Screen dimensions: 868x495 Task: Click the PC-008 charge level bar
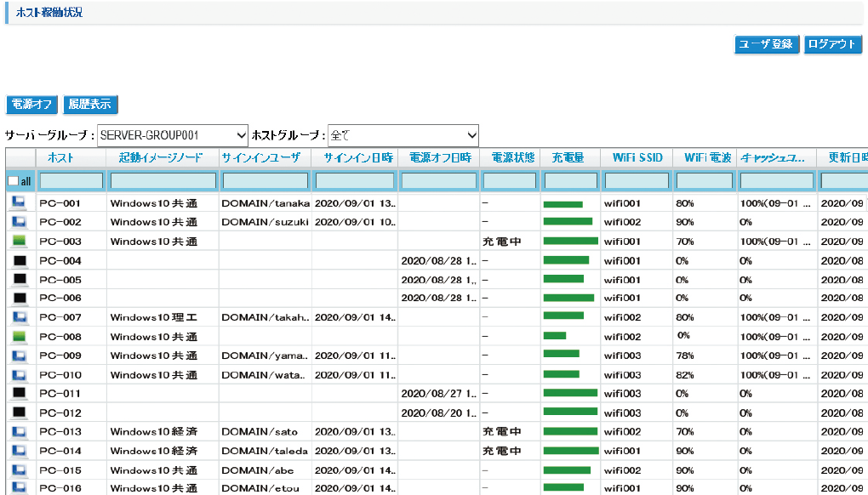pyautogui.click(x=555, y=336)
